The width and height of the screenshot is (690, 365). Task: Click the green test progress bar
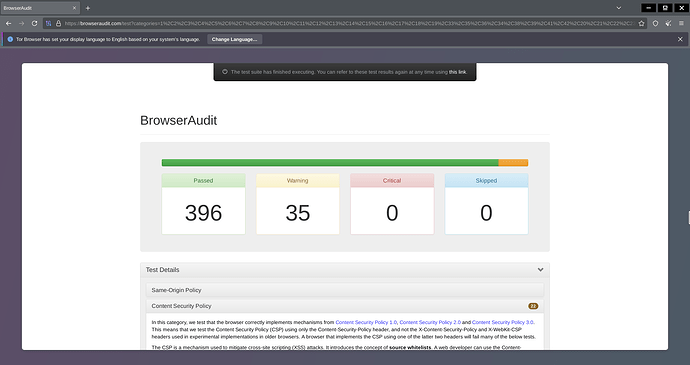[x=330, y=162]
